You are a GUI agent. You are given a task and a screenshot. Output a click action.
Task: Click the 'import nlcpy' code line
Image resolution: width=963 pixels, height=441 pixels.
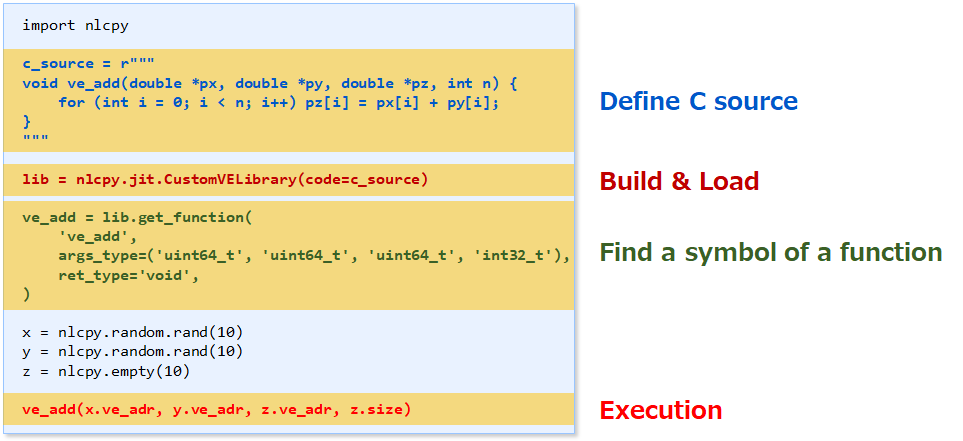[75, 25]
